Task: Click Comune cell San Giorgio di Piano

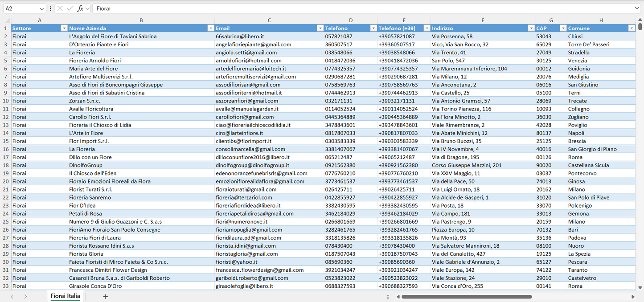Action: (601, 149)
